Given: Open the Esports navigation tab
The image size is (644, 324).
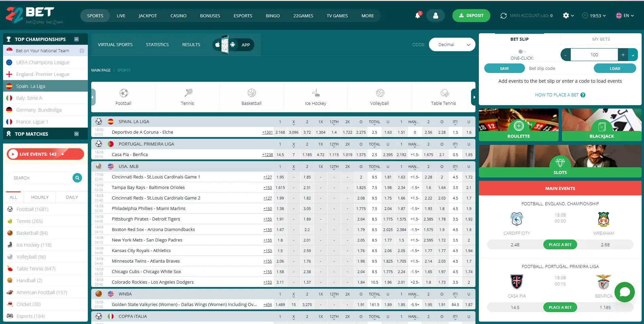Looking at the screenshot, I should (243, 16).
